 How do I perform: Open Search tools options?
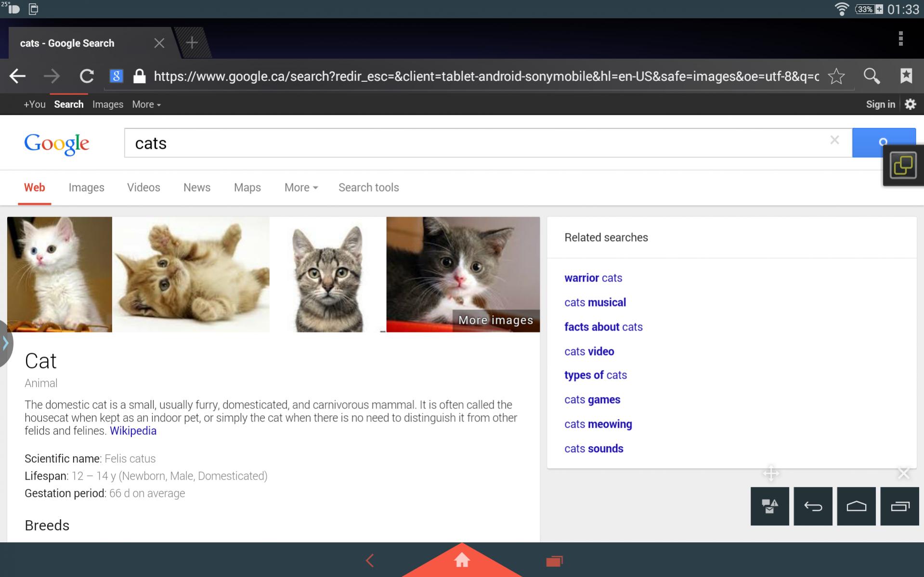tap(369, 188)
